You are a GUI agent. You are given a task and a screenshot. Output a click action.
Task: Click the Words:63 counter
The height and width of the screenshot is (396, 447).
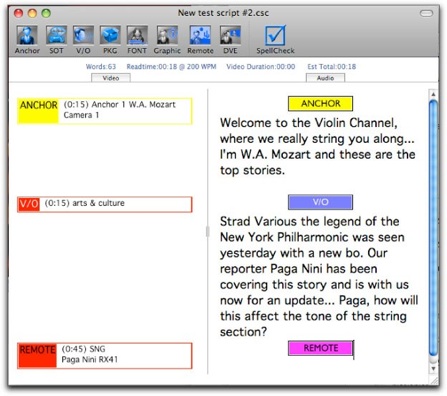(101, 67)
